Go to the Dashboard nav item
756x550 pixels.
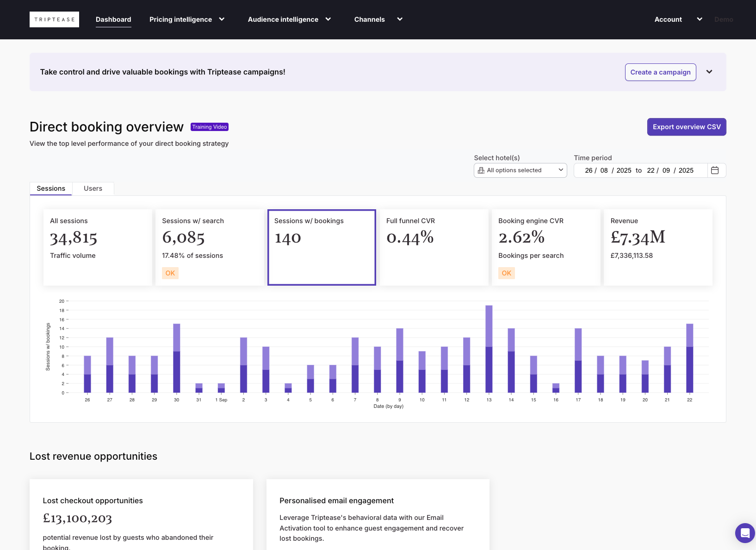click(113, 19)
